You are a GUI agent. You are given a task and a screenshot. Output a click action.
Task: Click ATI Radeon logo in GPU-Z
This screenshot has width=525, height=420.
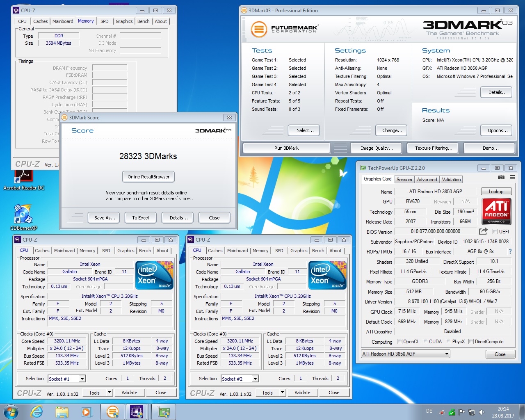click(x=496, y=211)
